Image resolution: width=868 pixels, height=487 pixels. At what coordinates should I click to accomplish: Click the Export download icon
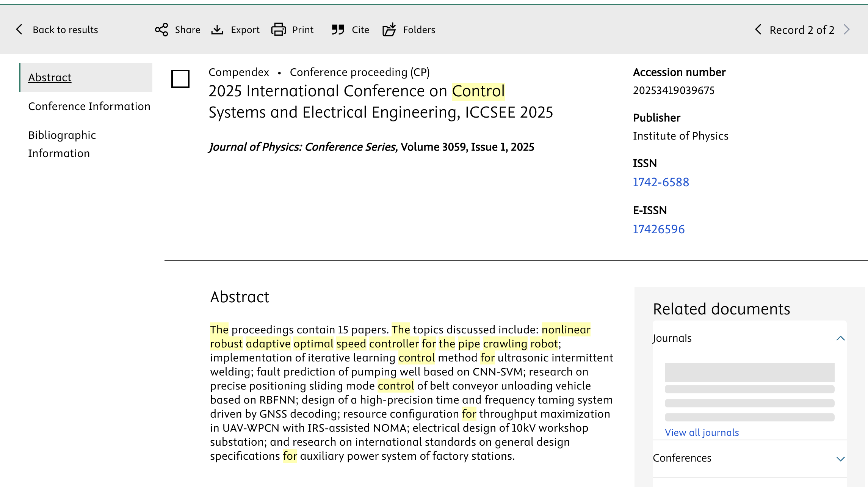[217, 30]
